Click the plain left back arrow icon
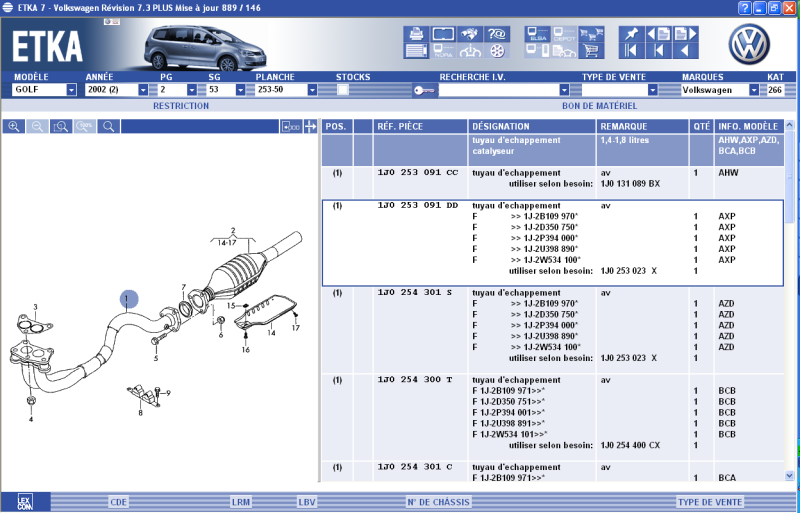Image resolution: width=800 pixels, height=513 pixels. click(x=685, y=51)
